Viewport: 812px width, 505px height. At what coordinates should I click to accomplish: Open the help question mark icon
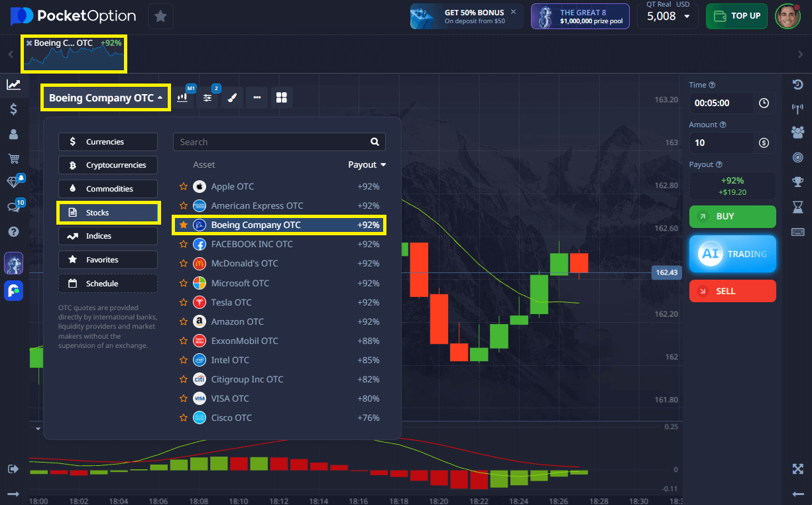pyautogui.click(x=13, y=231)
